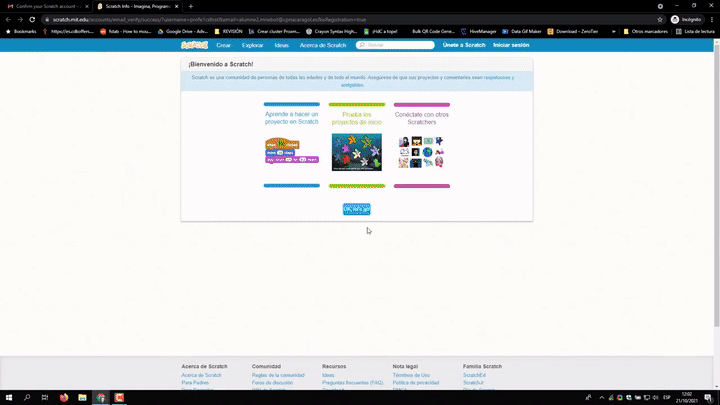Click the Scratchers avatars grid image

tap(421, 152)
